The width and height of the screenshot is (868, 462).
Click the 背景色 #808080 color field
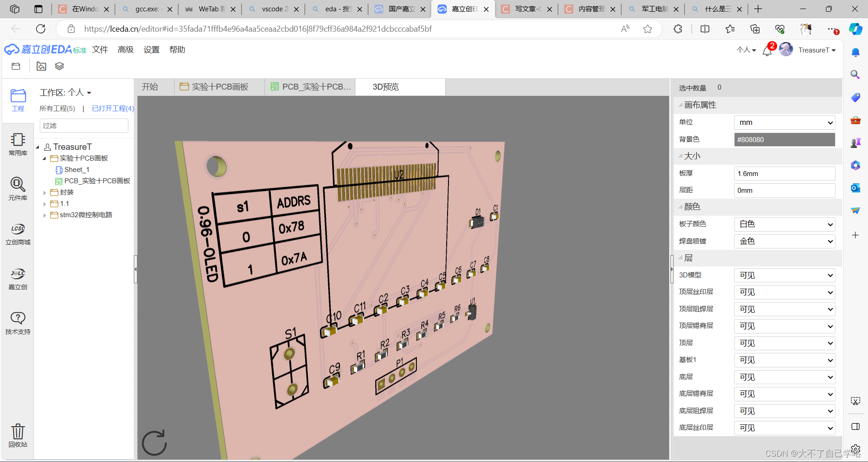pyautogui.click(x=785, y=140)
